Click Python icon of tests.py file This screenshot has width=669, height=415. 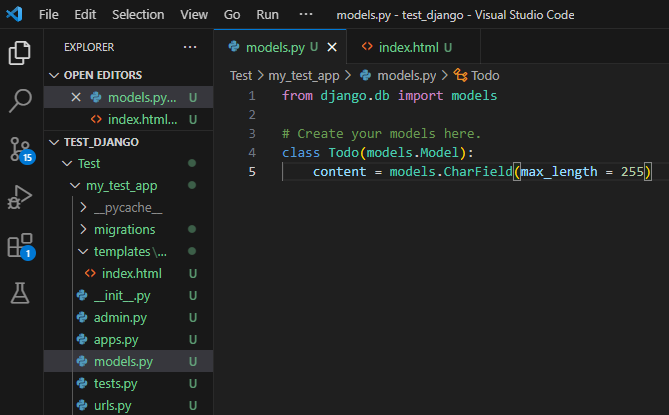coord(82,383)
